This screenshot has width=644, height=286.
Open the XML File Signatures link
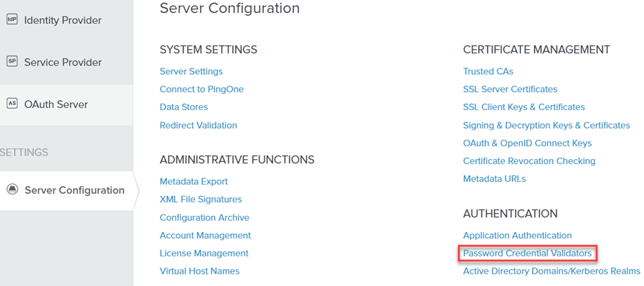[x=201, y=199]
